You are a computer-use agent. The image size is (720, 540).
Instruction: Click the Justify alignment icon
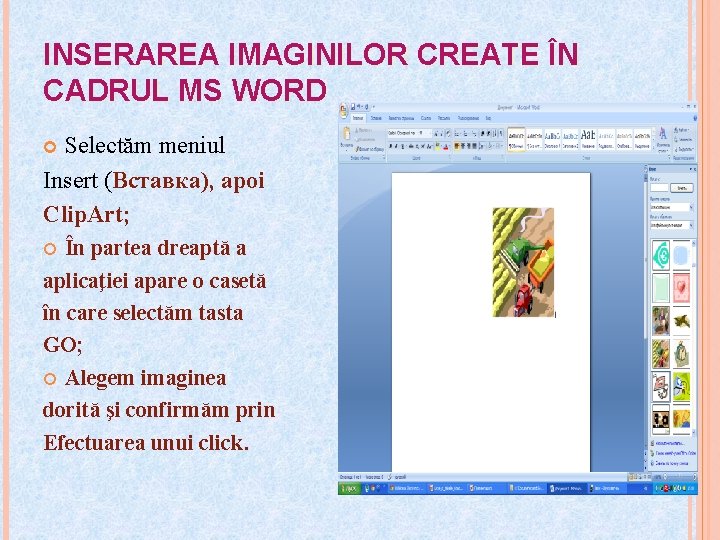coord(474,146)
